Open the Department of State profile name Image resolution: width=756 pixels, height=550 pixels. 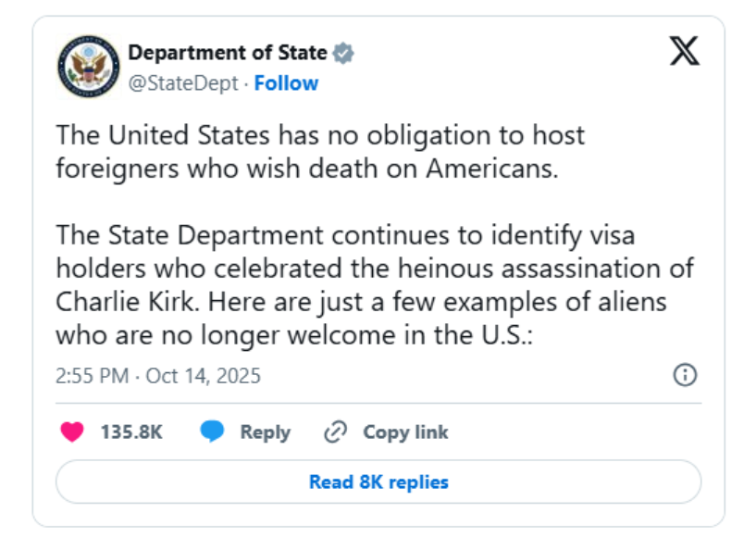click(x=227, y=53)
